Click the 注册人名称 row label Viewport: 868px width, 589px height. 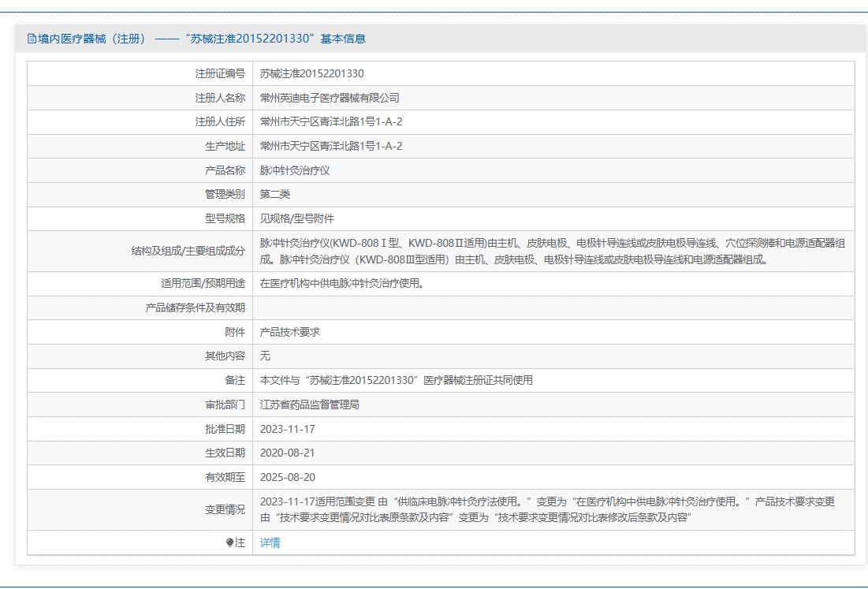(x=220, y=98)
